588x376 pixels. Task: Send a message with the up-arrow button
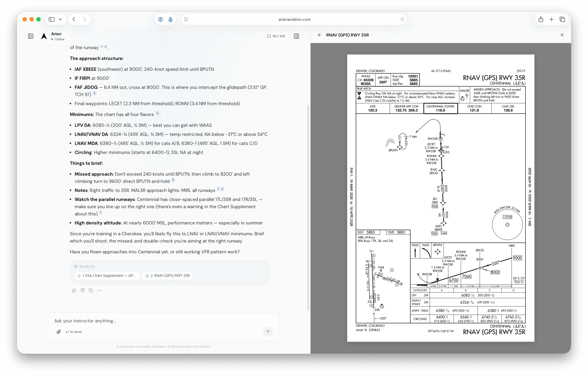[268, 331]
